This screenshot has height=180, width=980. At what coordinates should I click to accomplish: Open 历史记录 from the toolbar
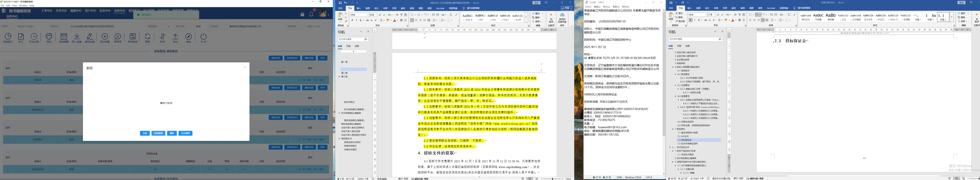(34, 37)
